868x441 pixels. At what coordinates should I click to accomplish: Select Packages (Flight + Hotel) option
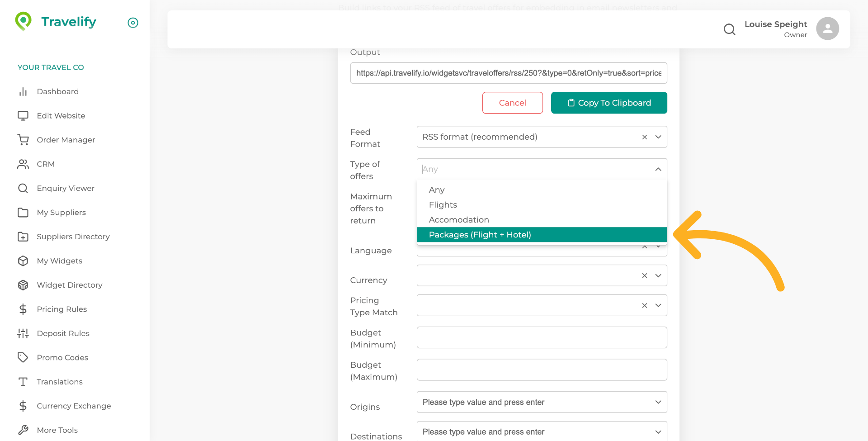[x=480, y=234]
